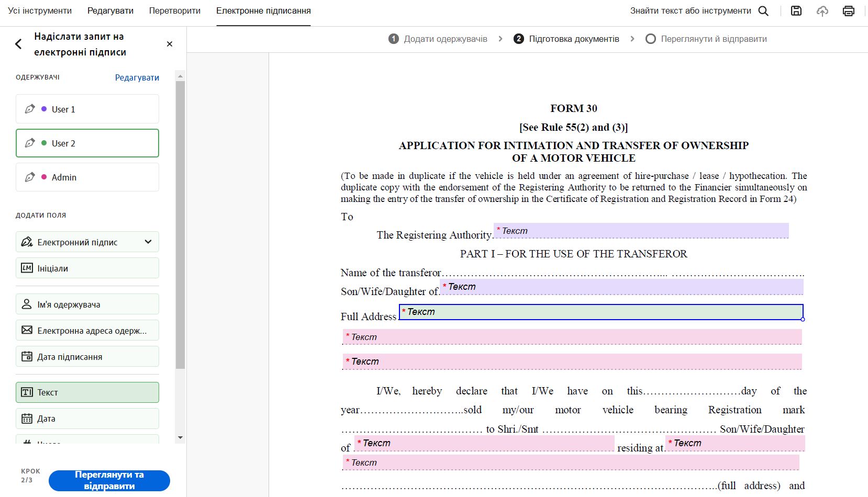The width and height of the screenshot is (868, 497).
Task: Save the document with floppy icon
Action: 796,11
